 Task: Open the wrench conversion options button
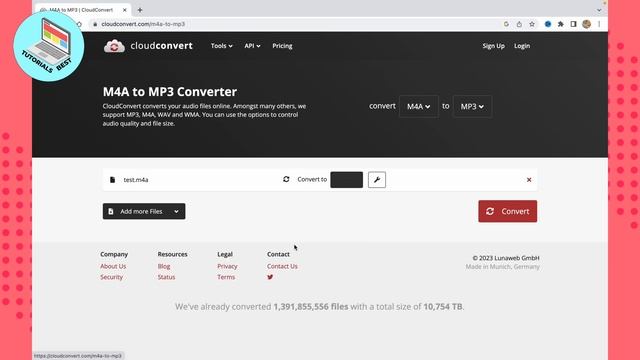pyautogui.click(x=377, y=180)
